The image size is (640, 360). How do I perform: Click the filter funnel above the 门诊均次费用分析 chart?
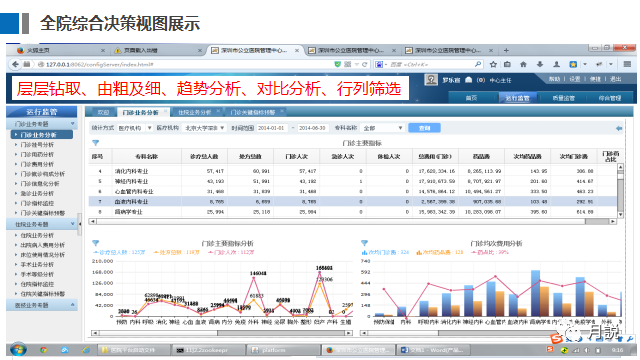coord(364,243)
